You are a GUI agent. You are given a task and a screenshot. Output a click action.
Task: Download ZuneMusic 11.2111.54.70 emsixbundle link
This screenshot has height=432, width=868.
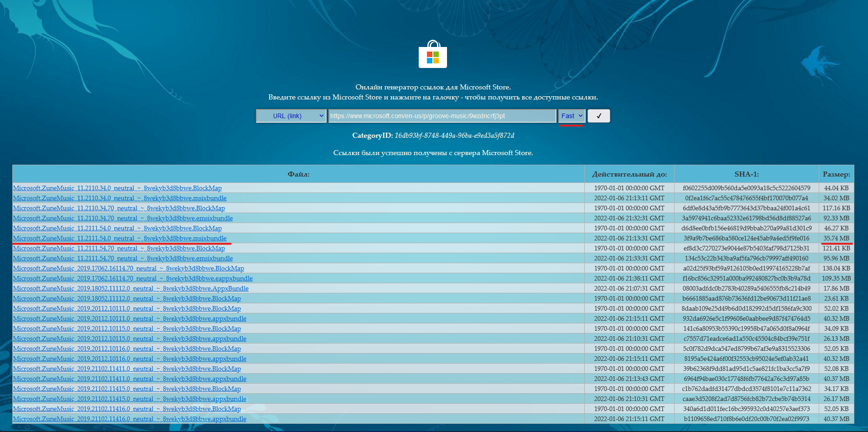(123, 258)
